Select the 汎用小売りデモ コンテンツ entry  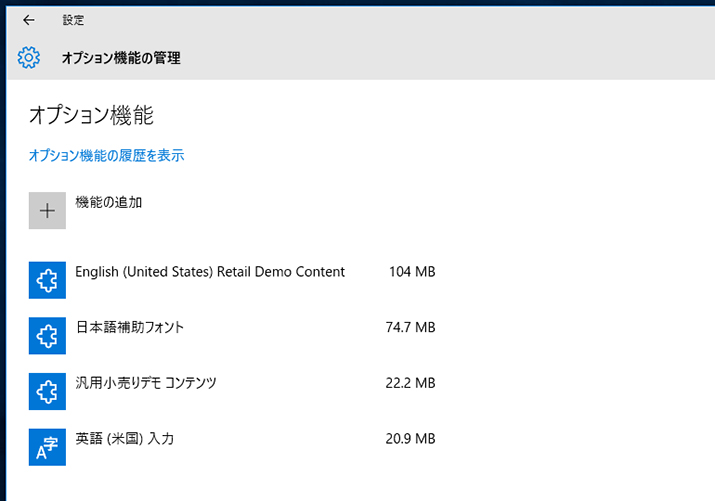point(146,383)
